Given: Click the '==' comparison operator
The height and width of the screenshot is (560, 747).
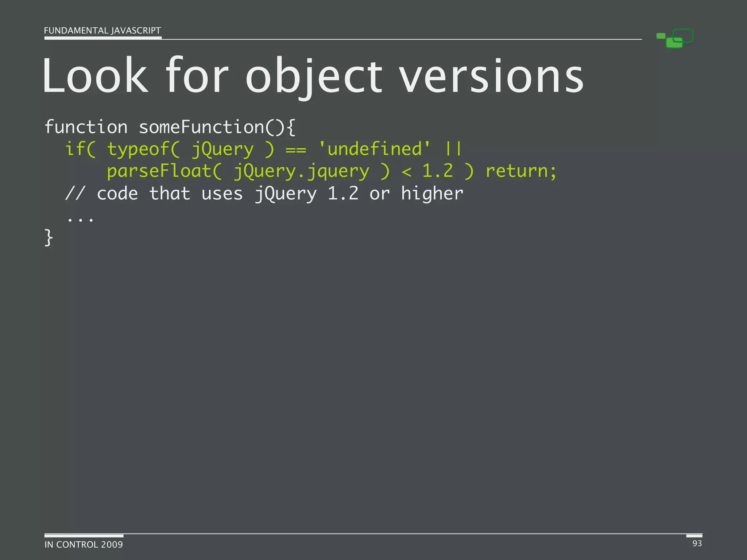Looking at the screenshot, I should (x=296, y=150).
